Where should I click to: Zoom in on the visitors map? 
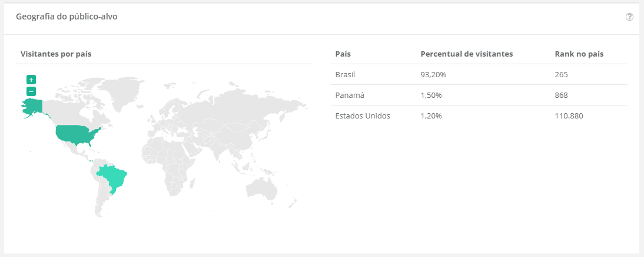(x=31, y=80)
